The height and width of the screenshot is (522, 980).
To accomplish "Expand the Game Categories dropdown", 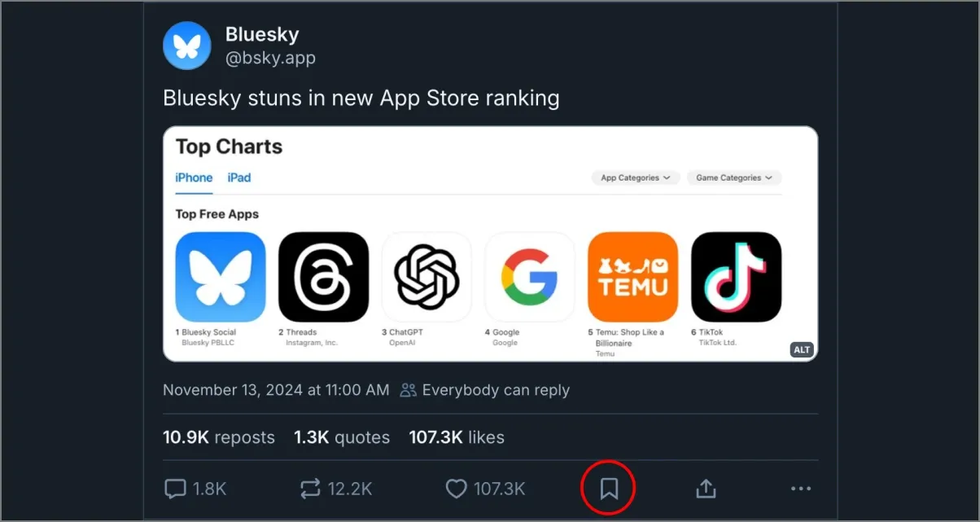I will click(x=733, y=178).
